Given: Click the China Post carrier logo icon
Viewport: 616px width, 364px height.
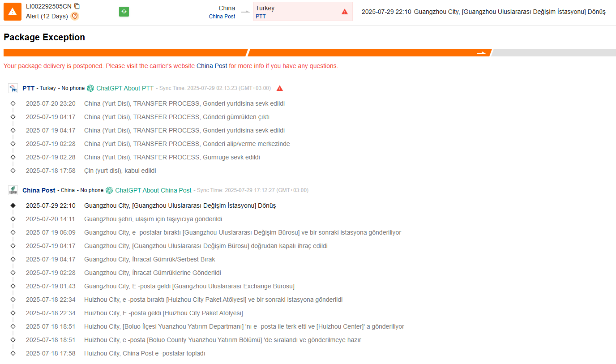Looking at the screenshot, I should (x=13, y=190).
